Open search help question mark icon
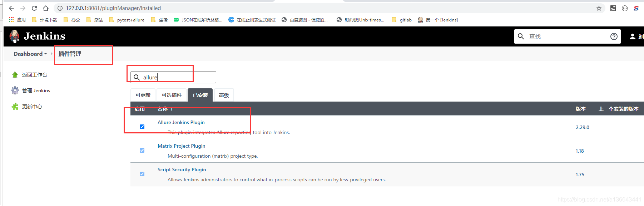The image size is (644, 206). 614,36
